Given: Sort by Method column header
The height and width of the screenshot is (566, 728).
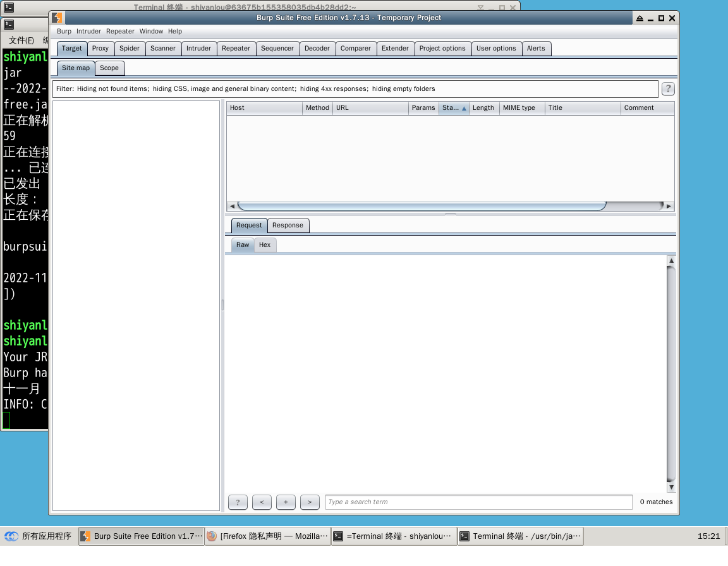Looking at the screenshot, I should coord(317,107).
